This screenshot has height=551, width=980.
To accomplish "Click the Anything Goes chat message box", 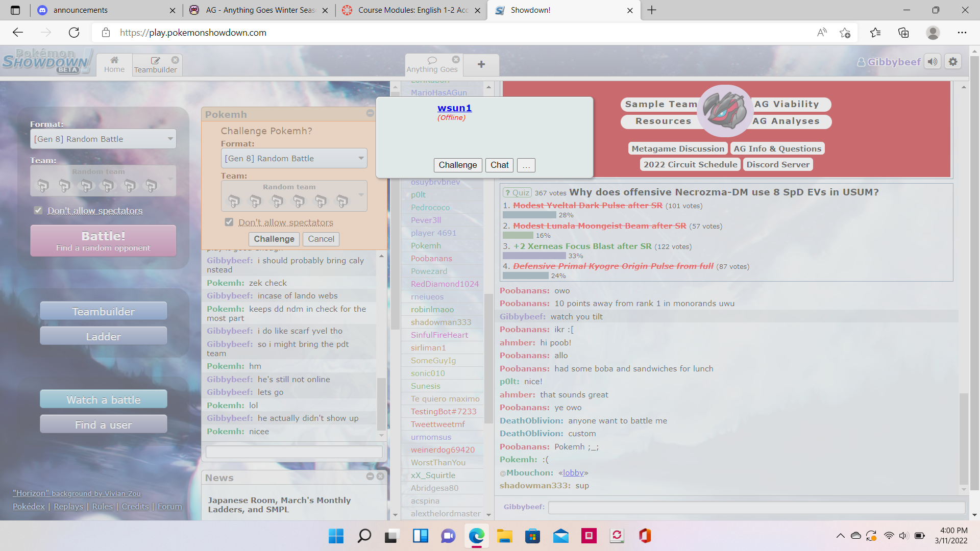I will pyautogui.click(x=756, y=507).
